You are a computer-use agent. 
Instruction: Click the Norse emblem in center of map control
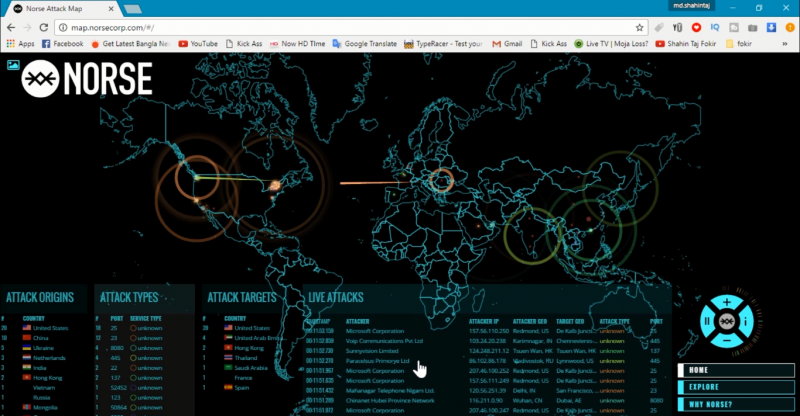coord(727,322)
